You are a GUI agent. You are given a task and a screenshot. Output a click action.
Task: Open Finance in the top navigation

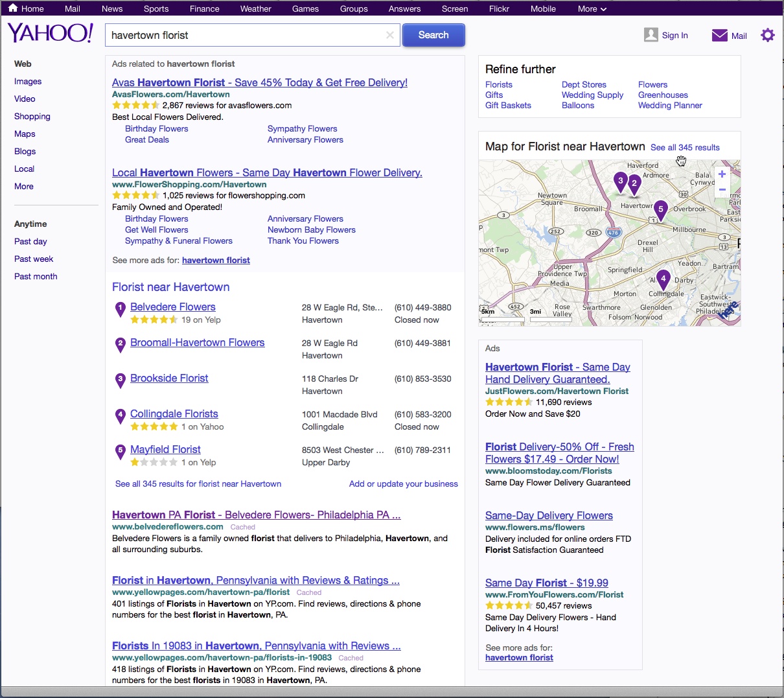coord(205,8)
